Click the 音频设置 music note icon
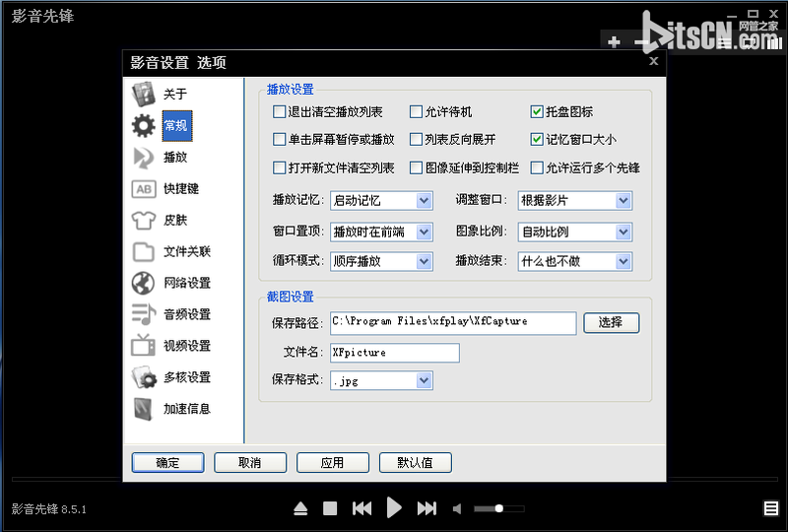This screenshot has height=532, width=788. tap(144, 314)
